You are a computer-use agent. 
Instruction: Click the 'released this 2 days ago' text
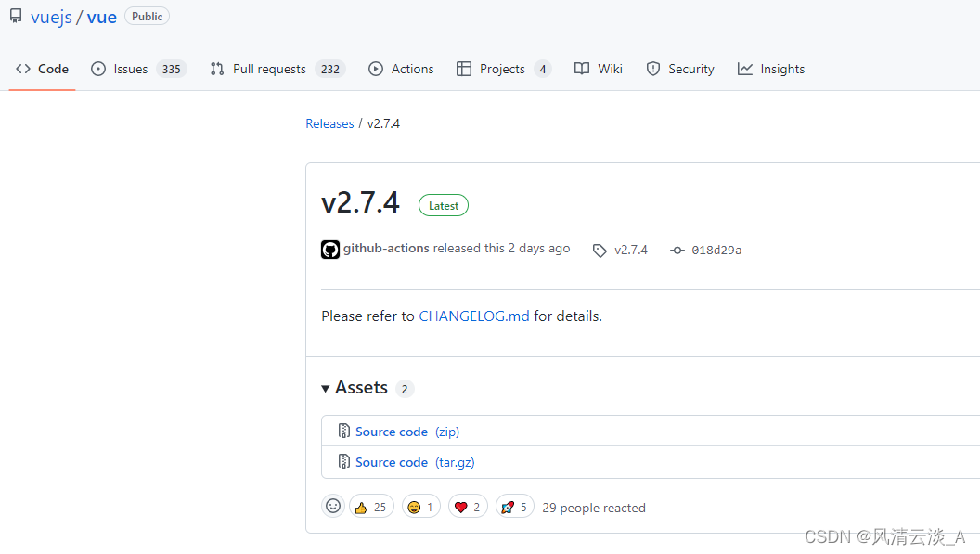501,249
